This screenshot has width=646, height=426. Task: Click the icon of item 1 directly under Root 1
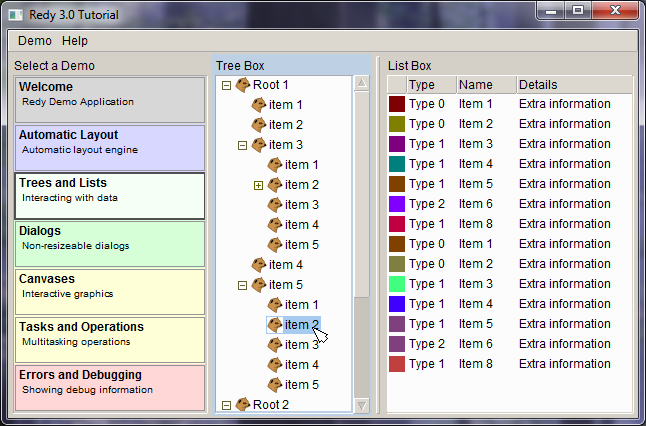pos(259,105)
